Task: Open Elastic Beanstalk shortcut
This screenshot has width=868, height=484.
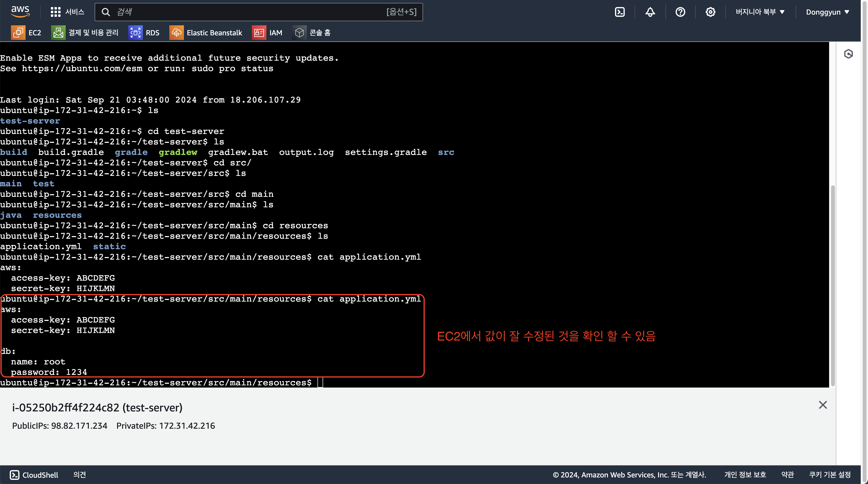Action: coord(206,33)
